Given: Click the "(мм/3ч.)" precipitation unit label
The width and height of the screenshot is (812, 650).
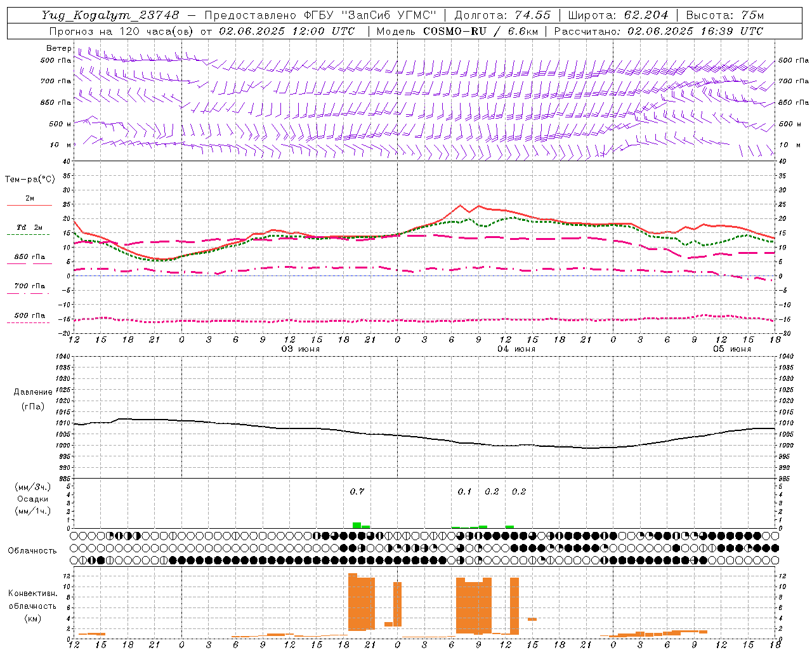Looking at the screenshot, I should coord(33,487).
